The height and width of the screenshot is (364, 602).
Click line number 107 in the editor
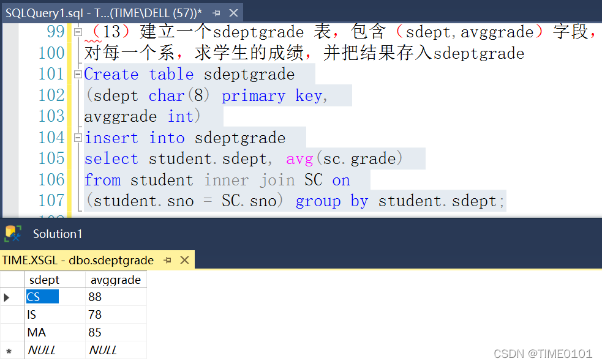tap(51, 201)
